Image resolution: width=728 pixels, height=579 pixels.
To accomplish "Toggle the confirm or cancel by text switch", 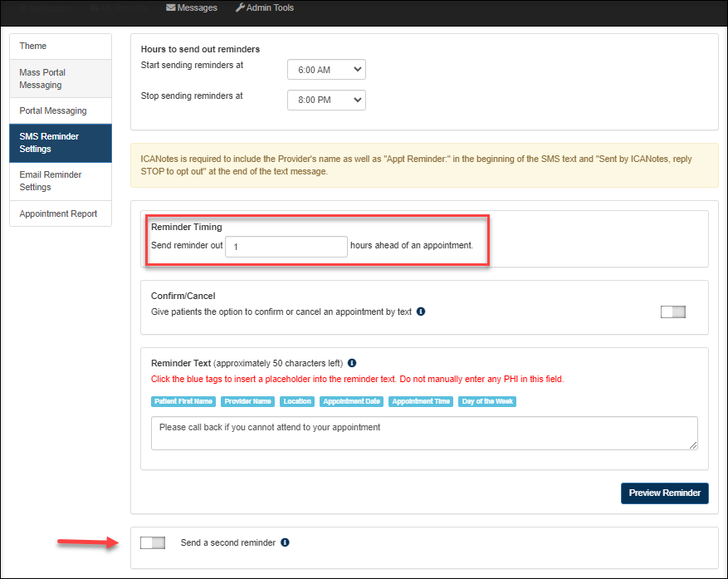I will point(672,312).
